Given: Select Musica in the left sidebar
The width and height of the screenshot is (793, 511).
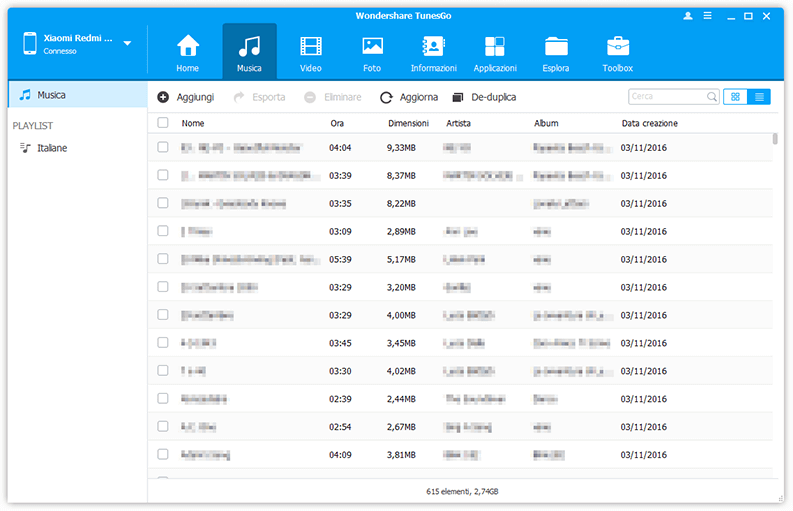Looking at the screenshot, I should 78,95.
